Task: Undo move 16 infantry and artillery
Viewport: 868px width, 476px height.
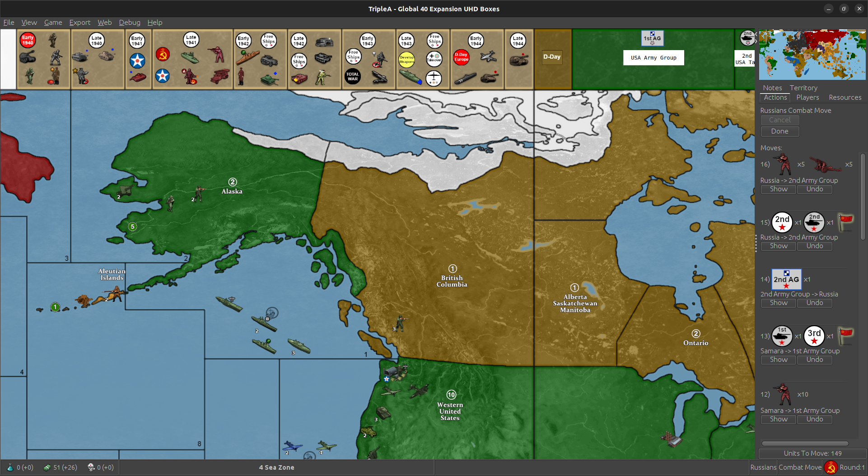Action: click(x=815, y=189)
